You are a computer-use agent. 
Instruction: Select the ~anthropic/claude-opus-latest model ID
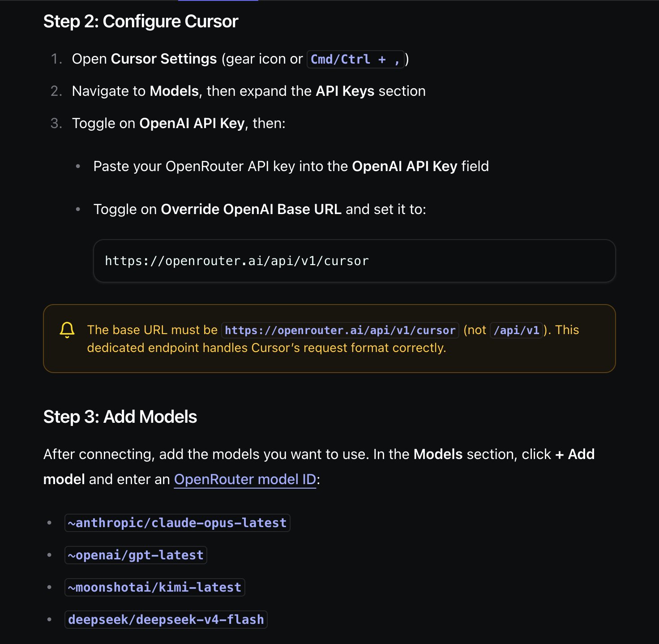pyautogui.click(x=177, y=523)
